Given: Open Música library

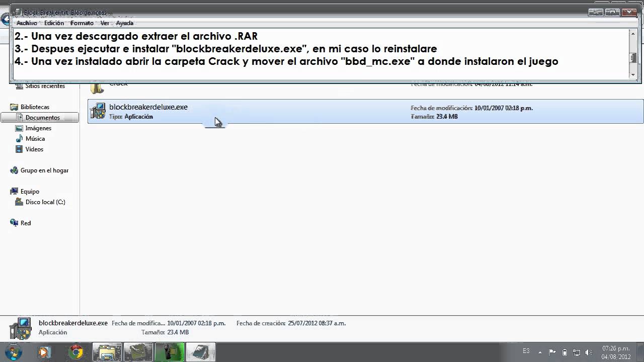Looking at the screenshot, I should point(35,139).
